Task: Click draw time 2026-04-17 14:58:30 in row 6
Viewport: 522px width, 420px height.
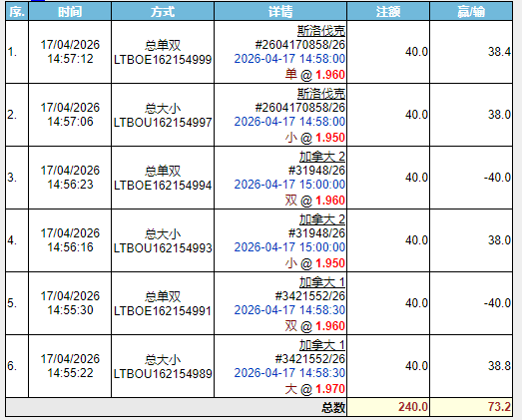Action: (x=289, y=373)
